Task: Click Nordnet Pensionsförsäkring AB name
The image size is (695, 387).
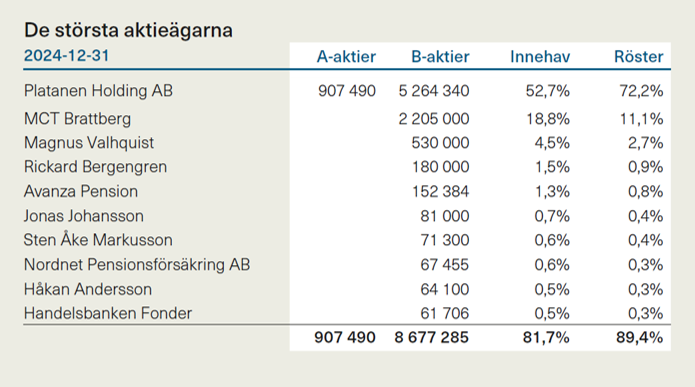Action: coord(137,265)
